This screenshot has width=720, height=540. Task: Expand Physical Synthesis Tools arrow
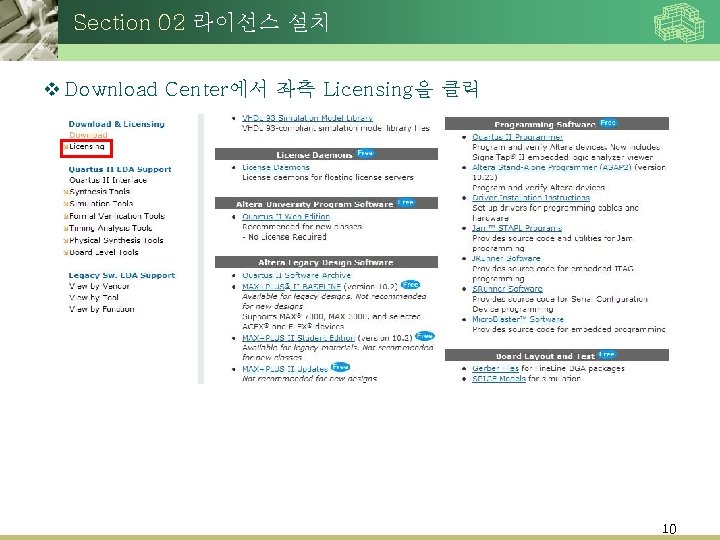pyautogui.click(x=66, y=240)
